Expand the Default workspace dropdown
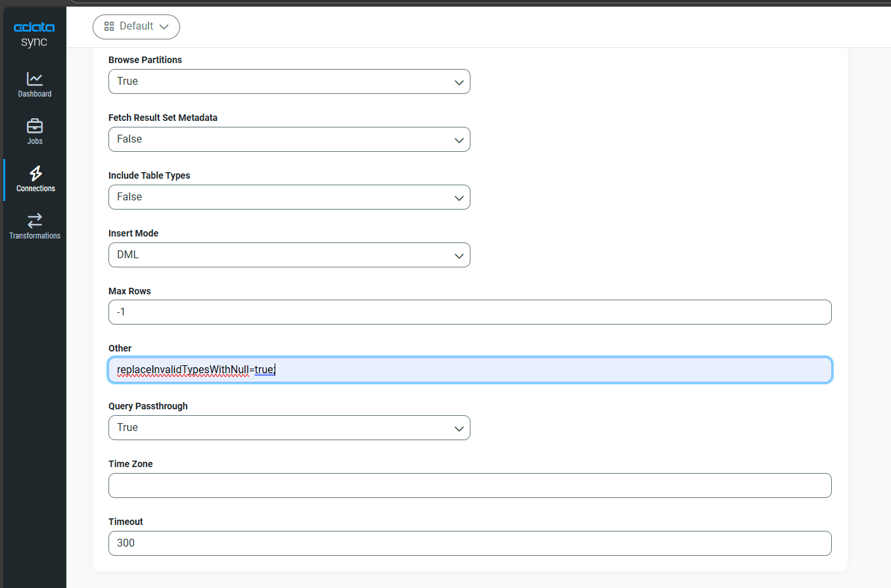 [x=136, y=26]
